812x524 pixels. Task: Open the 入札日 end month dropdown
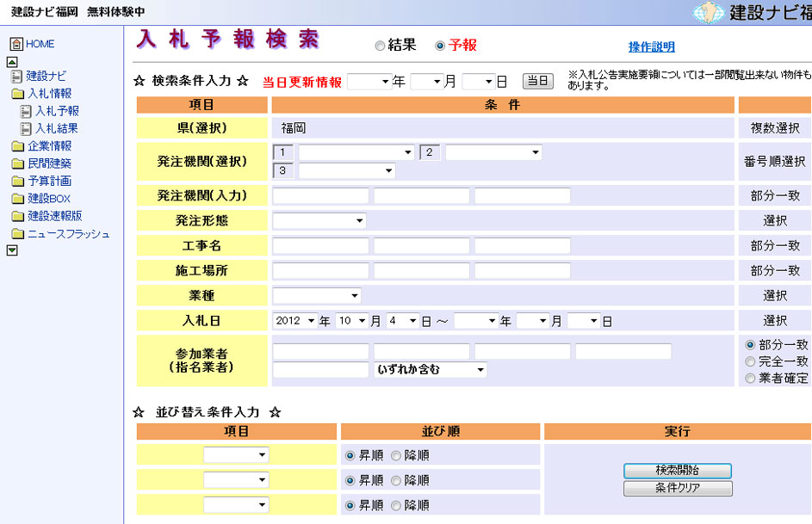(x=533, y=321)
